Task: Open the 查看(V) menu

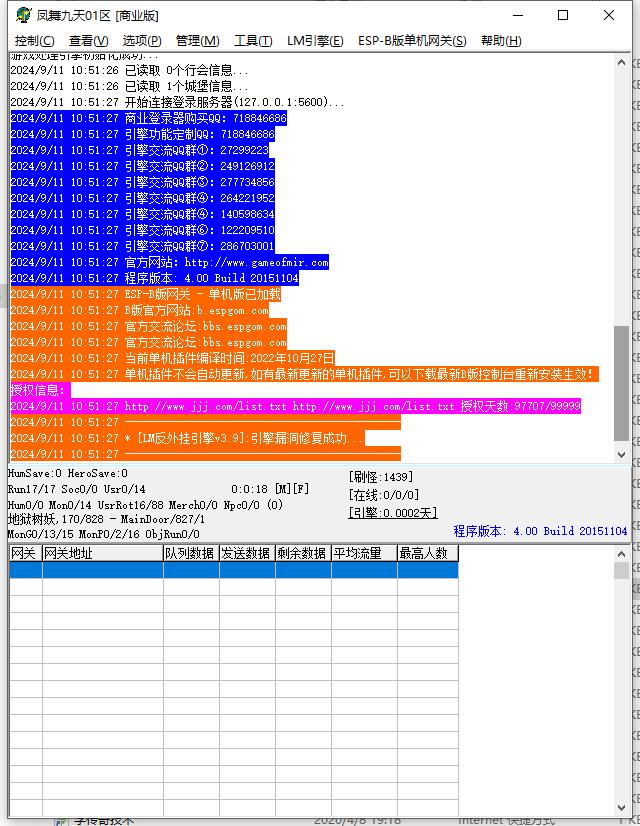Action: tap(88, 41)
